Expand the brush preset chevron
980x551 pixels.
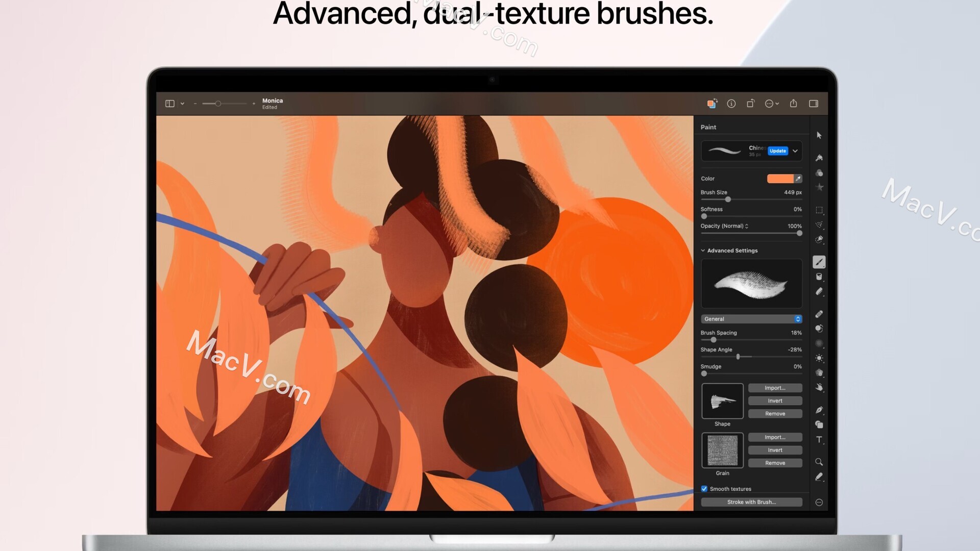(x=795, y=151)
